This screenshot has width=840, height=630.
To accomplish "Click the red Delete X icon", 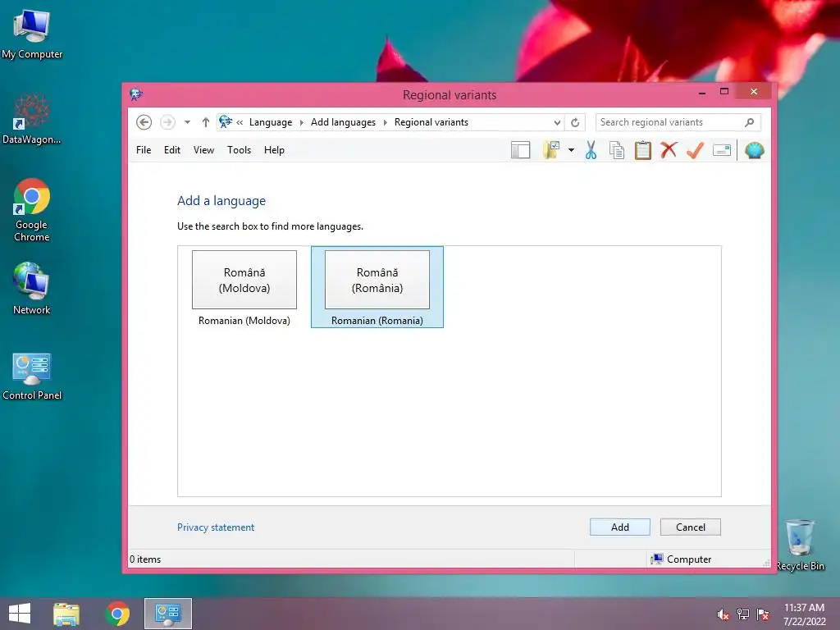I will tap(669, 150).
